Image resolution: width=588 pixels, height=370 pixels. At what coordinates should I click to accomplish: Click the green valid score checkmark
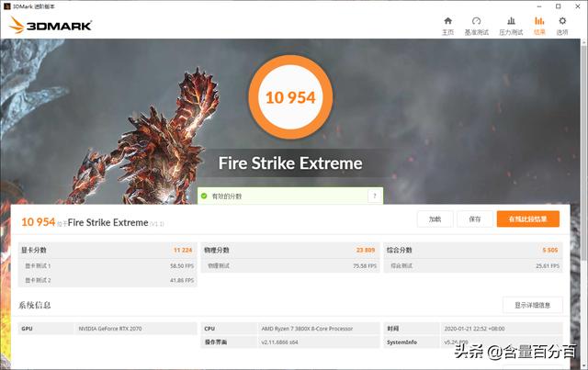[x=204, y=196]
